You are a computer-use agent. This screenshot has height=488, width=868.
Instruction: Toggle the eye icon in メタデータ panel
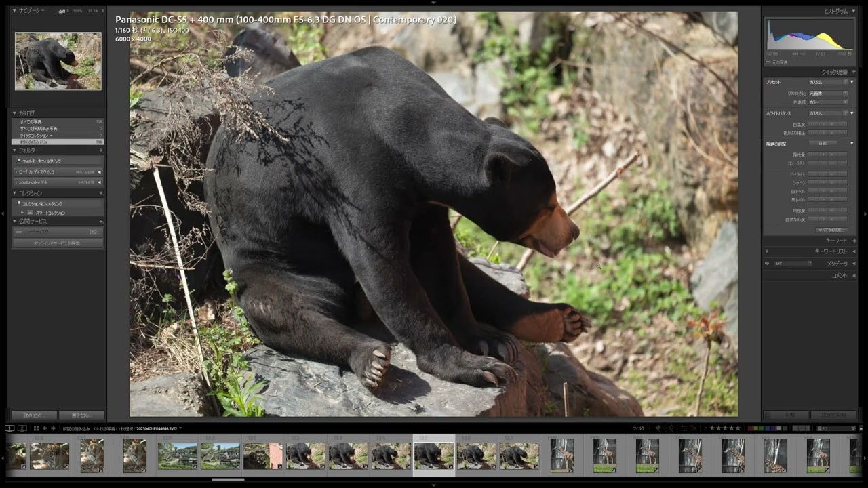767,263
